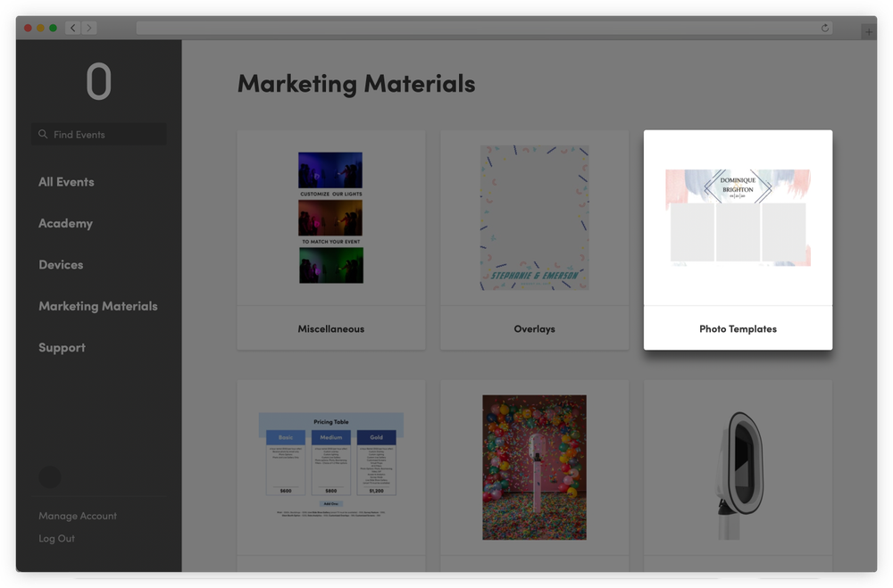Click the Manage Account link
Viewport: 893px width, 588px height.
pyautogui.click(x=78, y=516)
